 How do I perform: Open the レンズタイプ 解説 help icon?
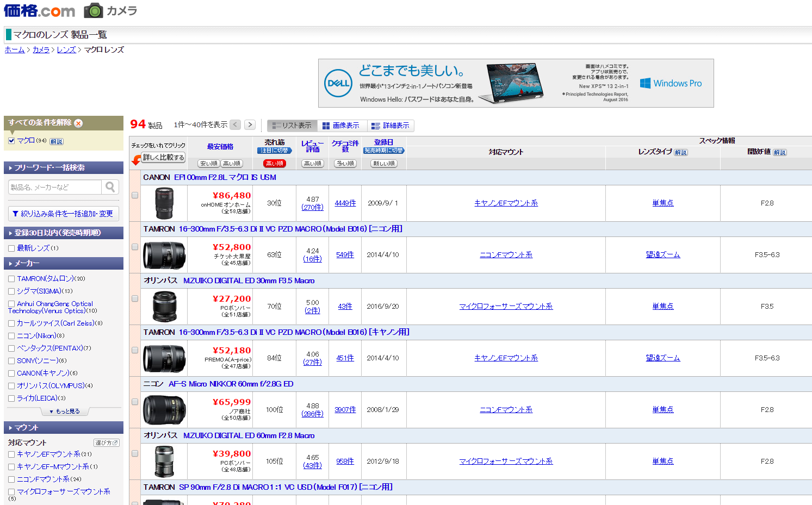[681, 152]
